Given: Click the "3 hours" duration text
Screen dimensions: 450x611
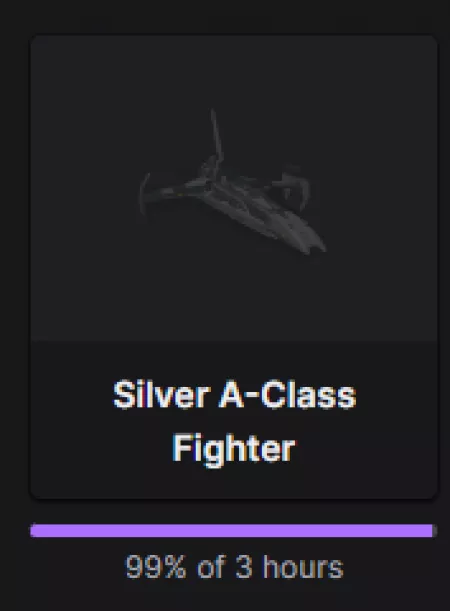Looking at the screenshot, I should pyautogui.click(x=290, y=567).
